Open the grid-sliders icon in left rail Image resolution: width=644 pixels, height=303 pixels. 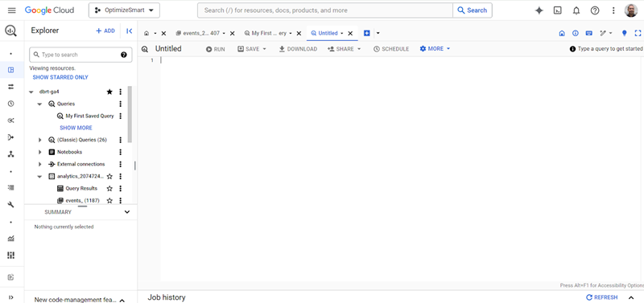coord(11,256)
